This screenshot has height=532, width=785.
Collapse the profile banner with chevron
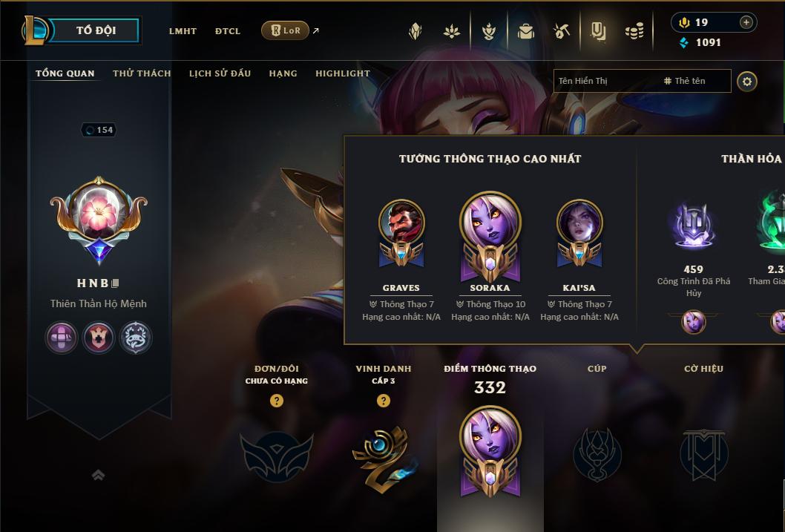98,475
